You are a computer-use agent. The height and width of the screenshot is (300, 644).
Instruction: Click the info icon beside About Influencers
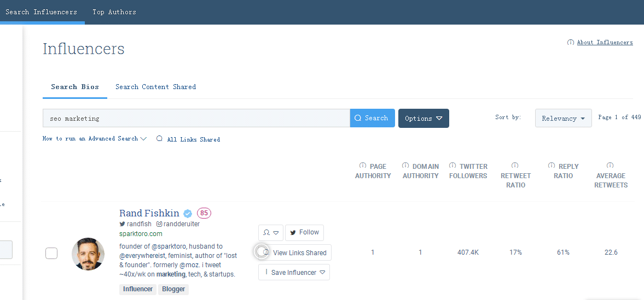pos(571,42)
